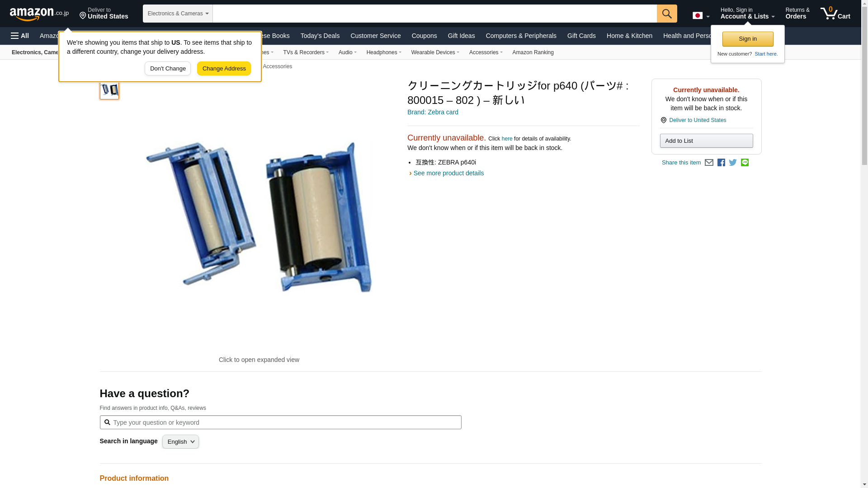The width and height of the screenshot is (868, 488).
Task: Click the Change Address button
Action: tap(224, 69)
